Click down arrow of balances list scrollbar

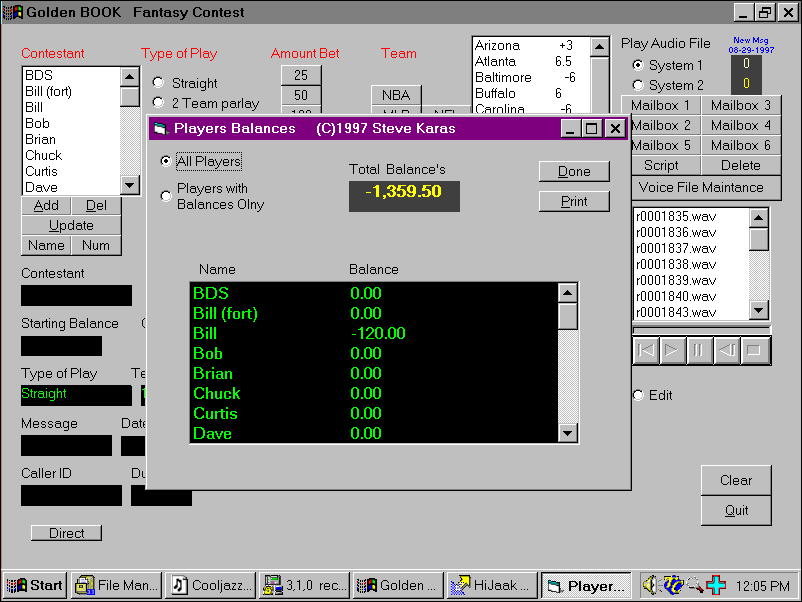tap(568, 433)
